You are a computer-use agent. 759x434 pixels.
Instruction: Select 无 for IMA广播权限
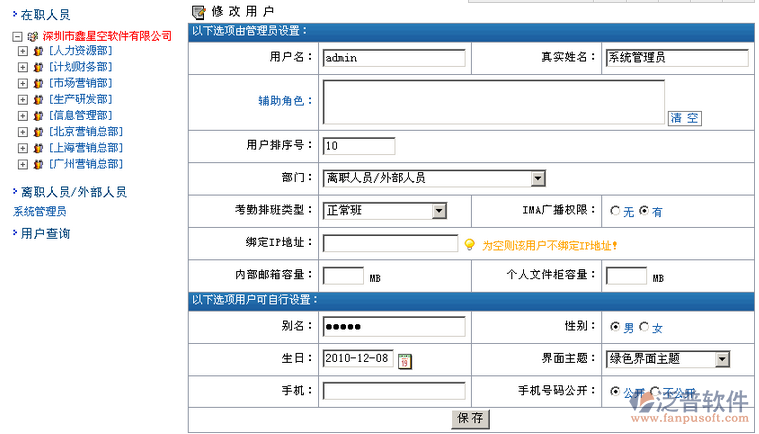pyautogui.click(x=615, y=210)
